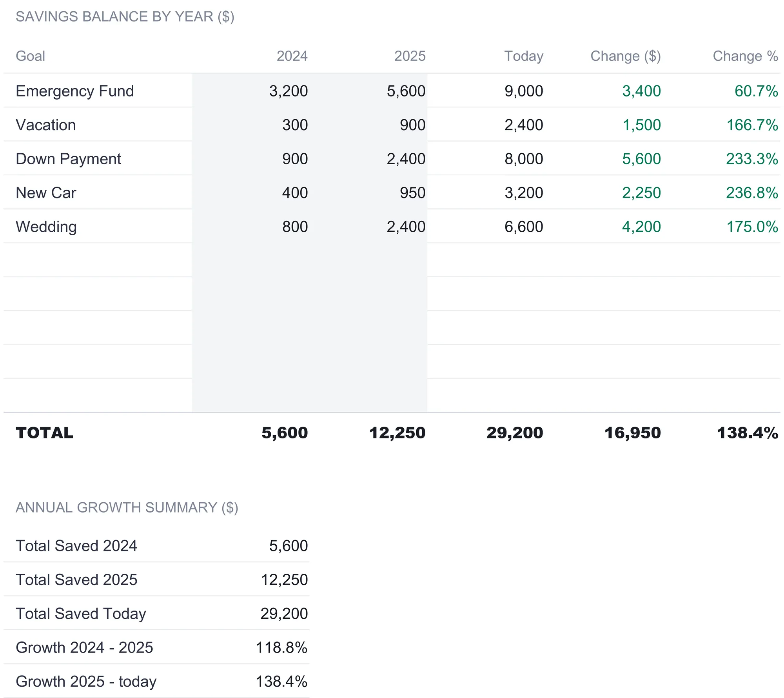Click Emergency Fund 2024 value 3,200

[289, 91]
